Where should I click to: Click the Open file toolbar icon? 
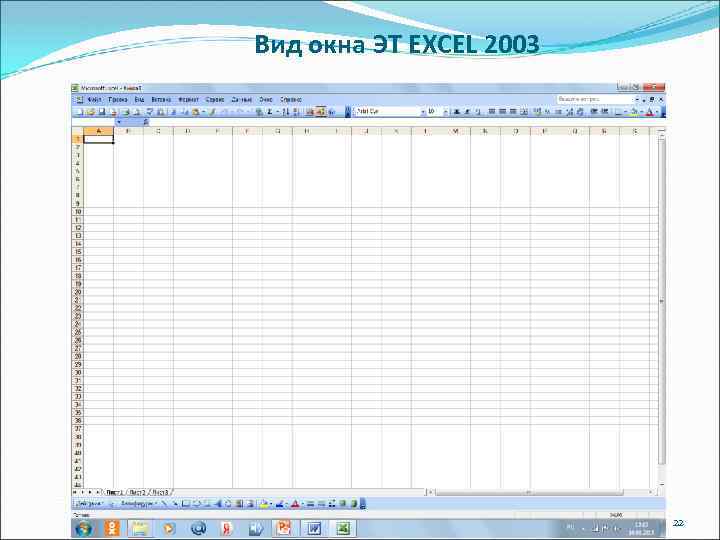(x=90, y=112)
